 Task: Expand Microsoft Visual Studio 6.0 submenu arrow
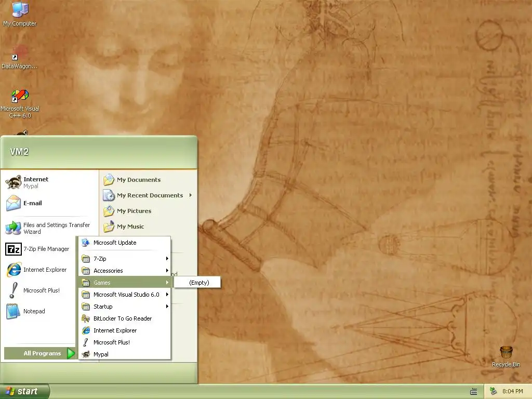pos(167,295)
